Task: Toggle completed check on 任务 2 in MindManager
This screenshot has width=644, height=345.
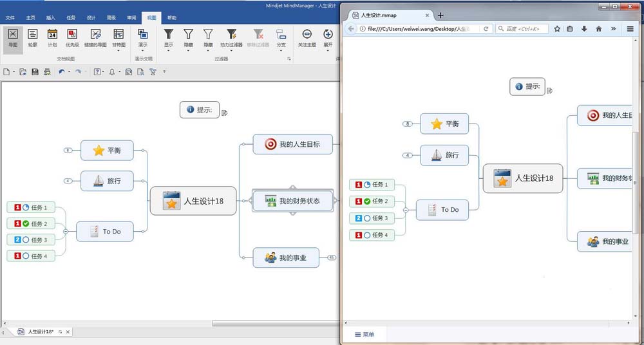Action: (x=26, y=223)
